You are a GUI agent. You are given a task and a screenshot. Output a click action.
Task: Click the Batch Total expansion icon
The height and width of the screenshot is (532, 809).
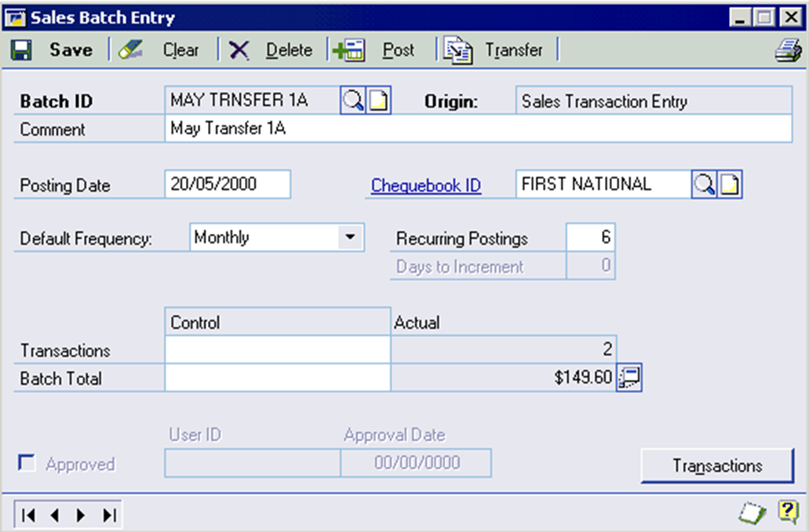coord(629,378)
